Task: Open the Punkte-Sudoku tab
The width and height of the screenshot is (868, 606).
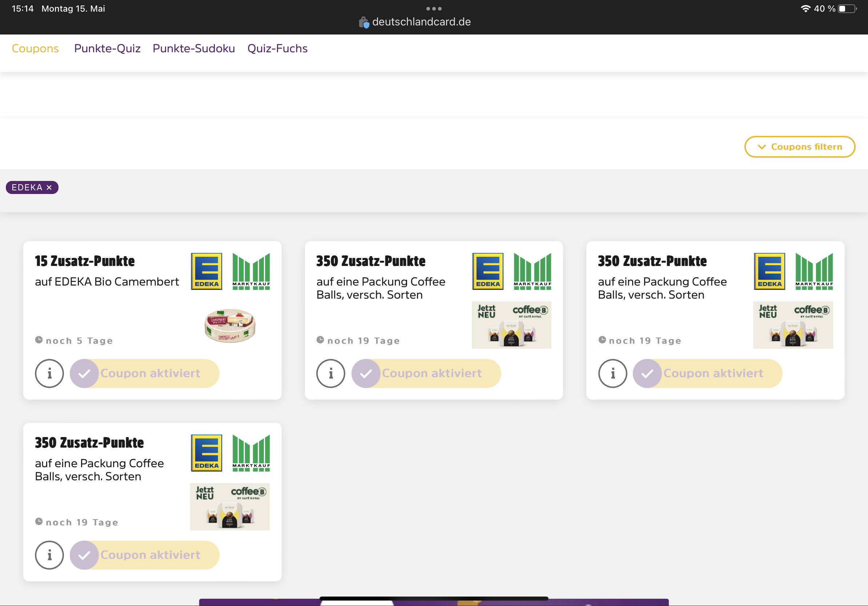Action: [194, 48]
